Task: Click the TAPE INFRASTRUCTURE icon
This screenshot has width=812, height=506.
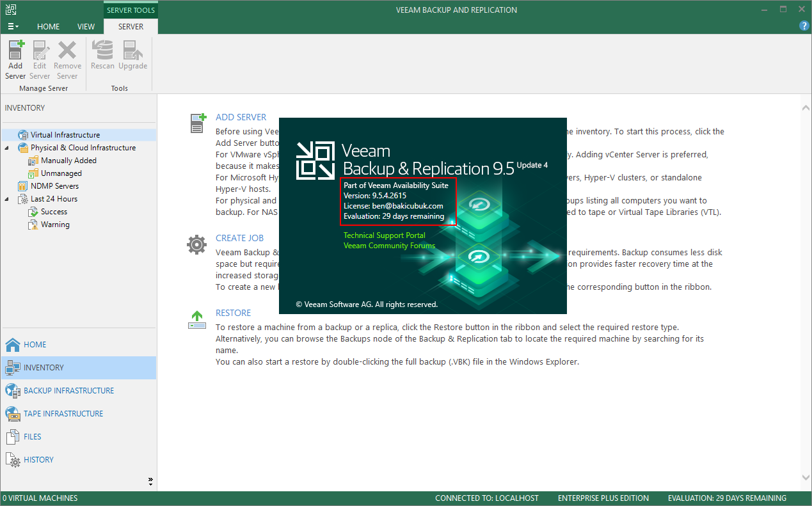Action: pyautogui.click(x=13, y=414)
